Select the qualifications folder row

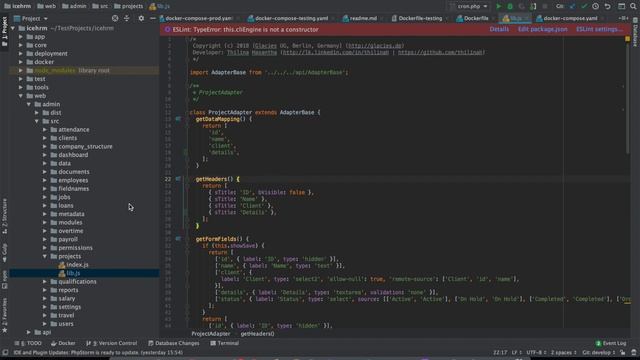tap(84, 282)
